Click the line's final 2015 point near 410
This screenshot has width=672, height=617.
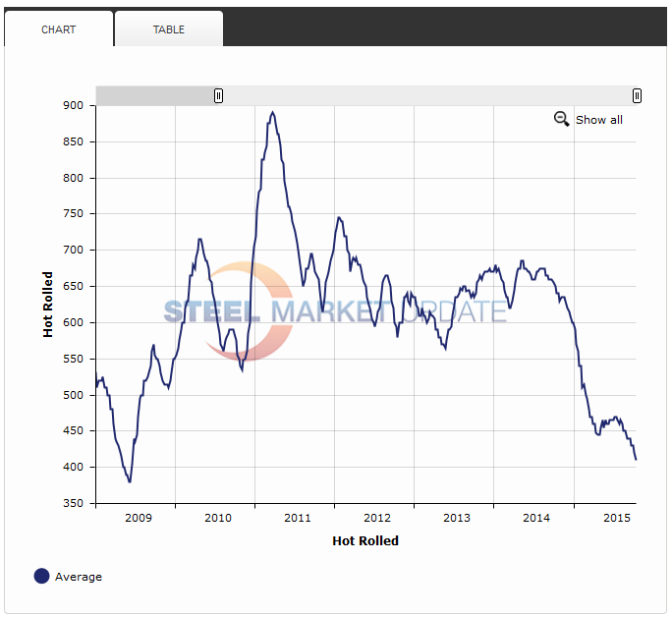coord(636,459)
